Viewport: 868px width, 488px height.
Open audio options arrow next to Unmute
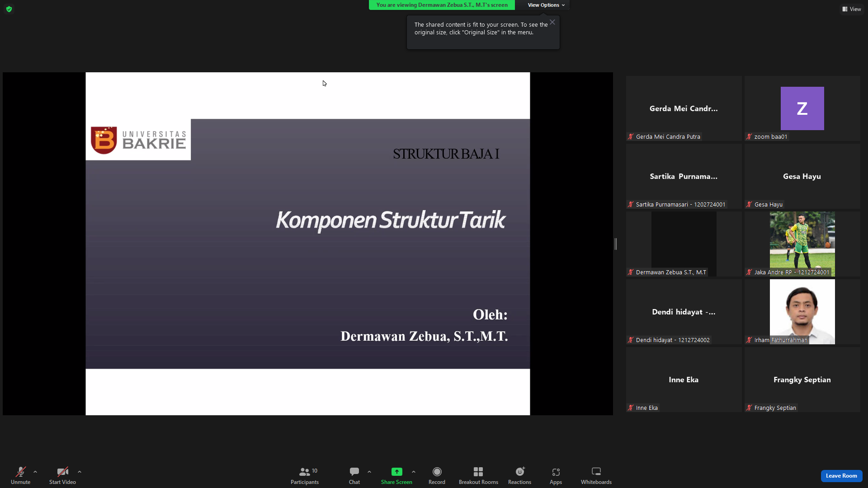(x=35, y=472)
